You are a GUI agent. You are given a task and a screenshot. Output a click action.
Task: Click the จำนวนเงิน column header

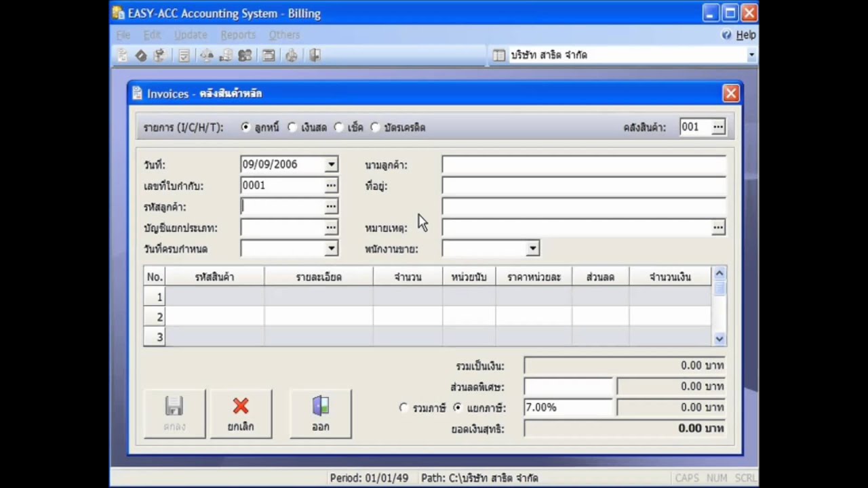point(670,277)
